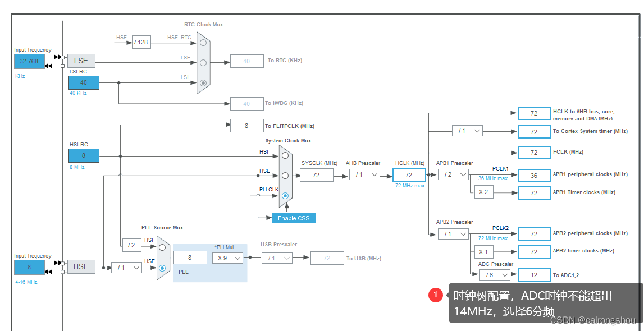The width and height of the screenshot is (644, 331).
Task: Click the /128 HSE RTC divider box
Action: (141, 41)
